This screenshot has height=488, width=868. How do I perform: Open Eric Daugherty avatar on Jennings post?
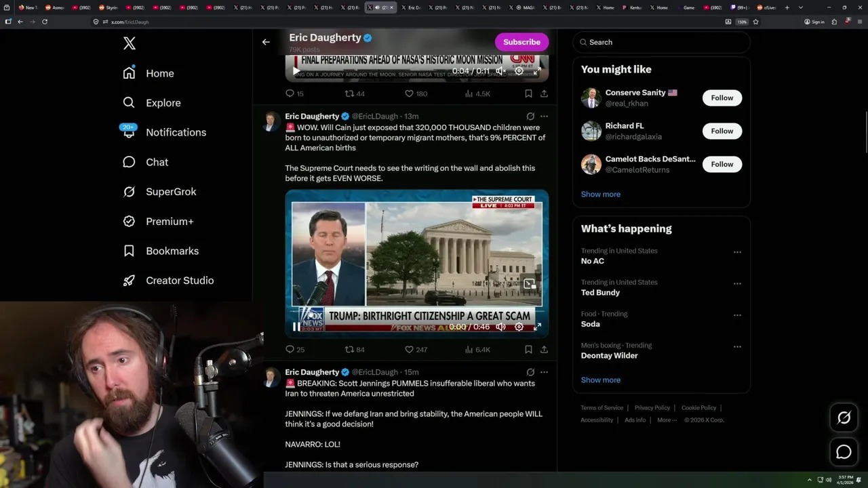point(272,378)
